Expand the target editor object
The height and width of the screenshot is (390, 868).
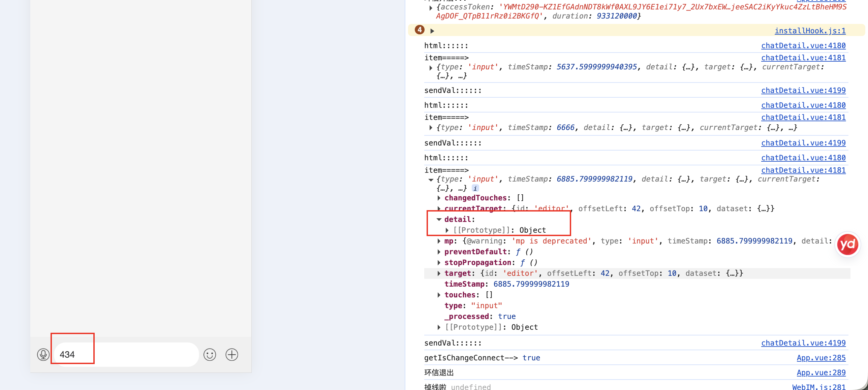[439, 273]
